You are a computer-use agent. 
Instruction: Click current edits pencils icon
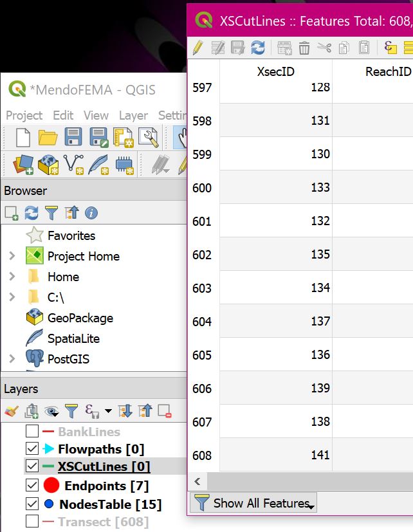[x=161, y=165]
